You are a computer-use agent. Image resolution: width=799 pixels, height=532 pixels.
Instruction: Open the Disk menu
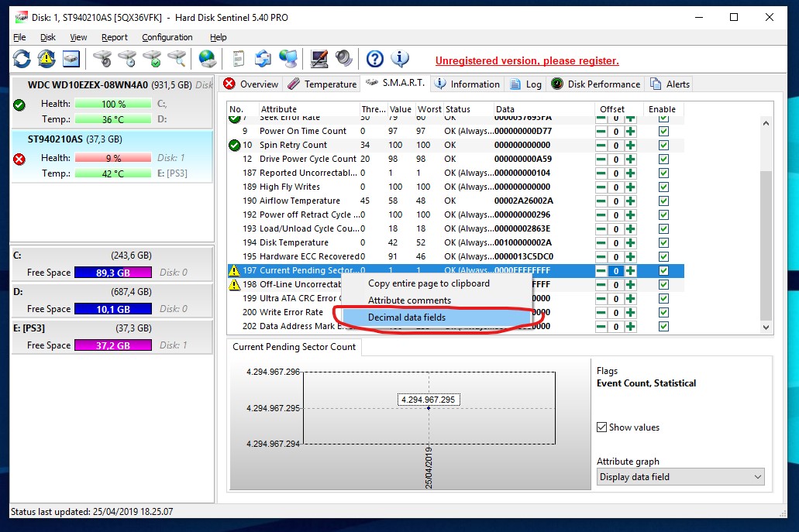click(48, 37)
